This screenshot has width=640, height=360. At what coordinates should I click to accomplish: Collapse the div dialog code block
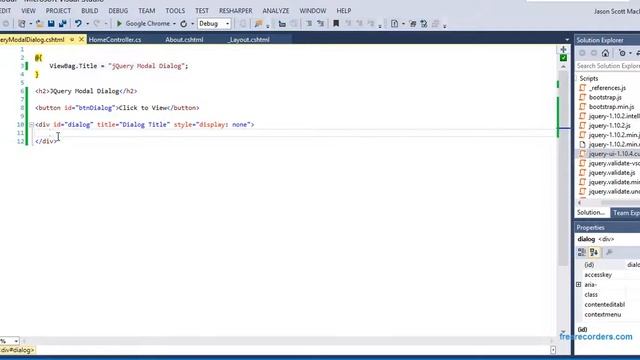tap(31, 124)
